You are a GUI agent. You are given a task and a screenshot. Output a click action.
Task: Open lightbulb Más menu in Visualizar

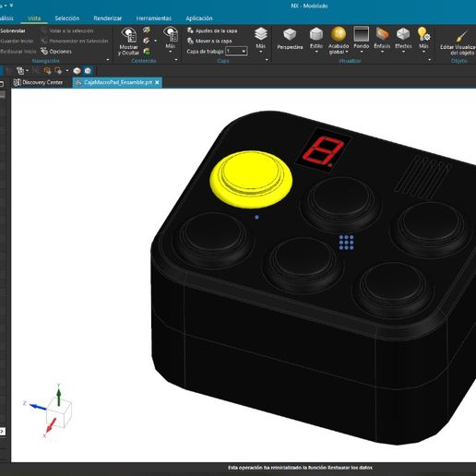[x=423, y=40]
